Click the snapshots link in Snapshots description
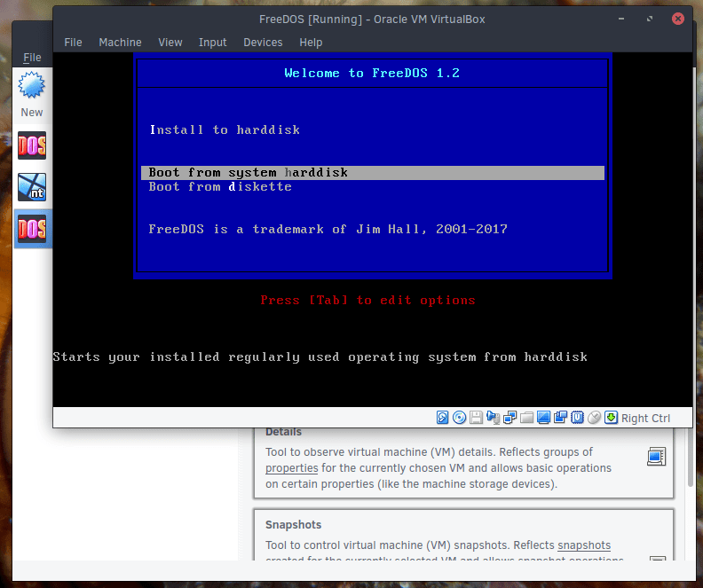Screen dimensions: 703x588 pos(584,545)
